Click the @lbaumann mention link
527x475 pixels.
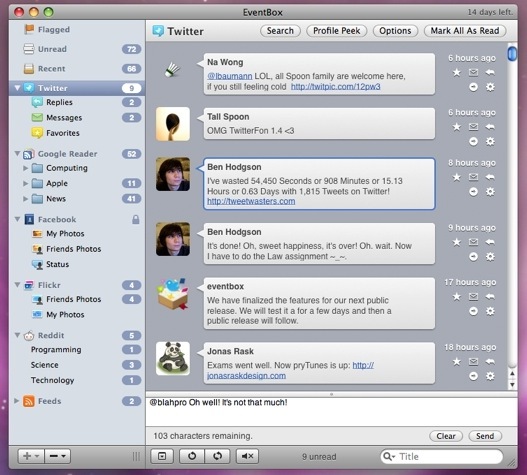click(230, 76)
